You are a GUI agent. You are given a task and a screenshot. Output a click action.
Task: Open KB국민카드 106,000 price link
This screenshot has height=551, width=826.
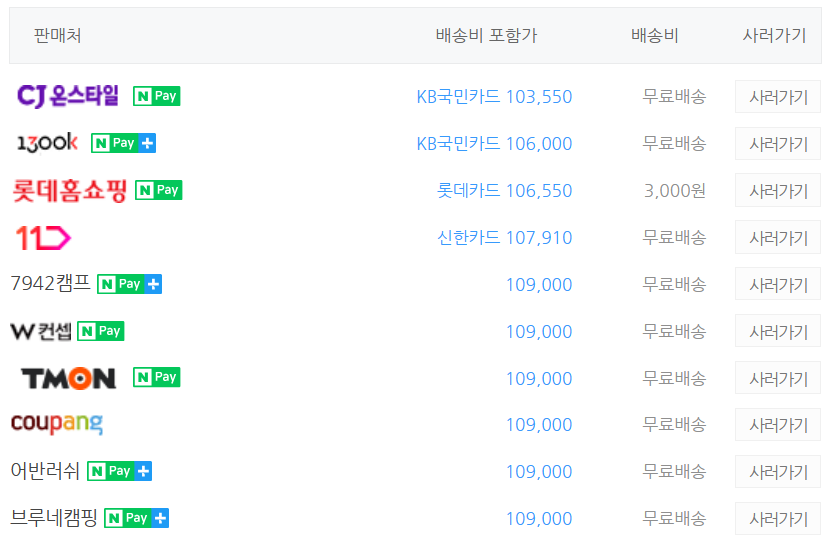(x=494, y=144)
